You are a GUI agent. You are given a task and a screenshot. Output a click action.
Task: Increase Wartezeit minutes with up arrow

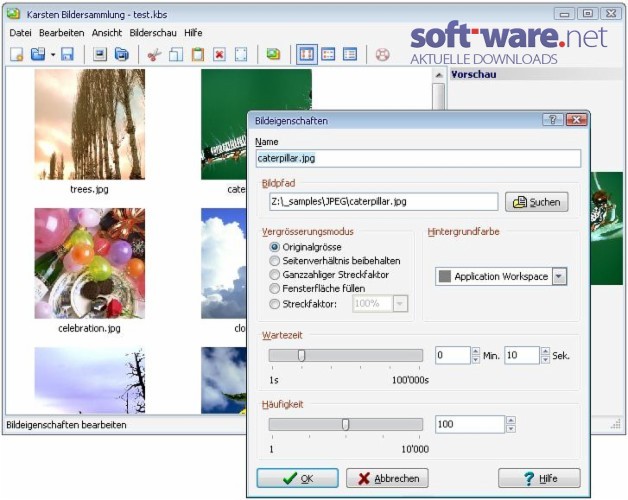(x=475, y=351)
